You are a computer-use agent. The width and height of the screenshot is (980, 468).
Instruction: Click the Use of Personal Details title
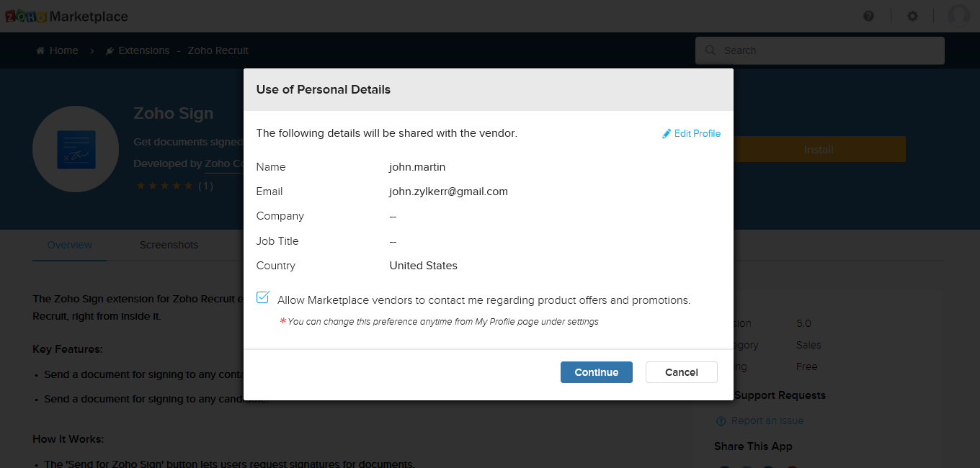coord(324,90)
